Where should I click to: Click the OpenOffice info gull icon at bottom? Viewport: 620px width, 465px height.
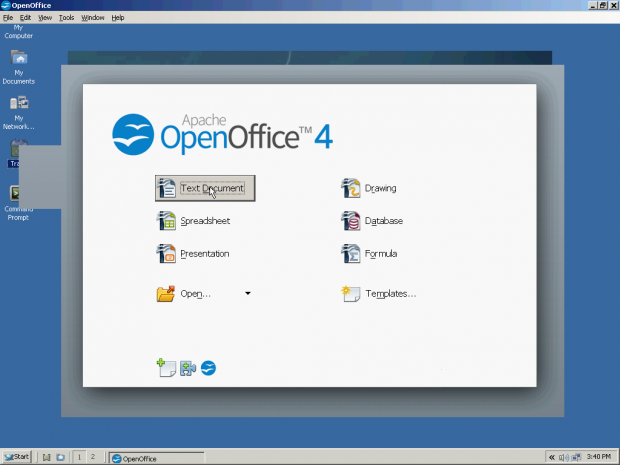(x=208, y=368)
